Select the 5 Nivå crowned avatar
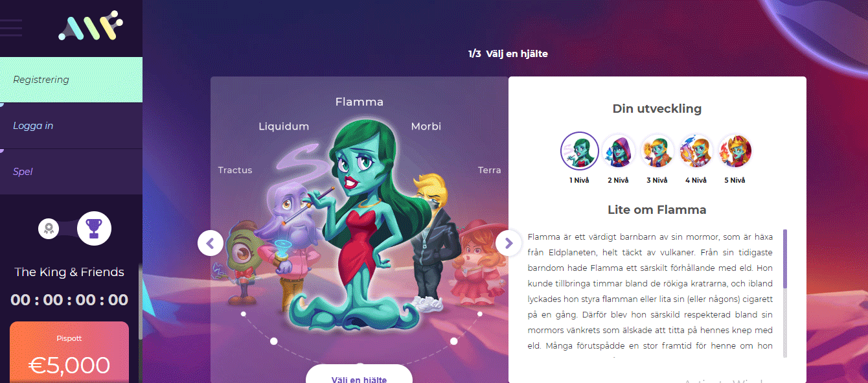Viewport: 868px width, 383px height. [x=735, y=151]
